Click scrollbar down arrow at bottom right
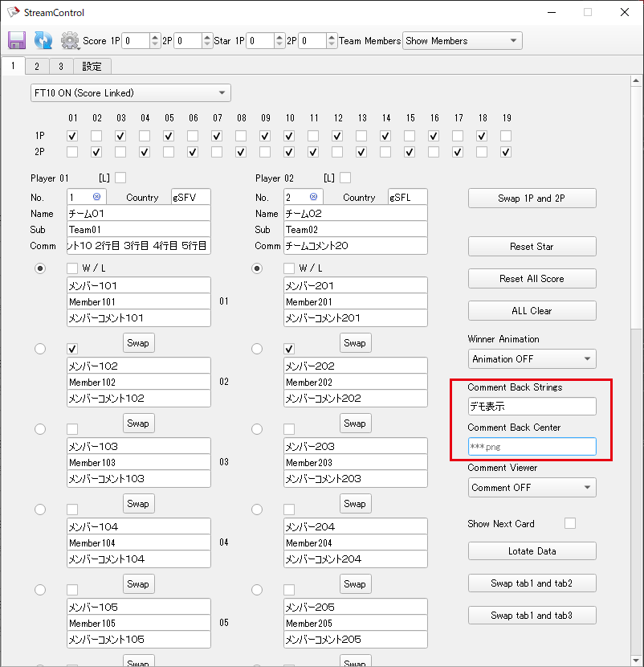 click(636, 661)
